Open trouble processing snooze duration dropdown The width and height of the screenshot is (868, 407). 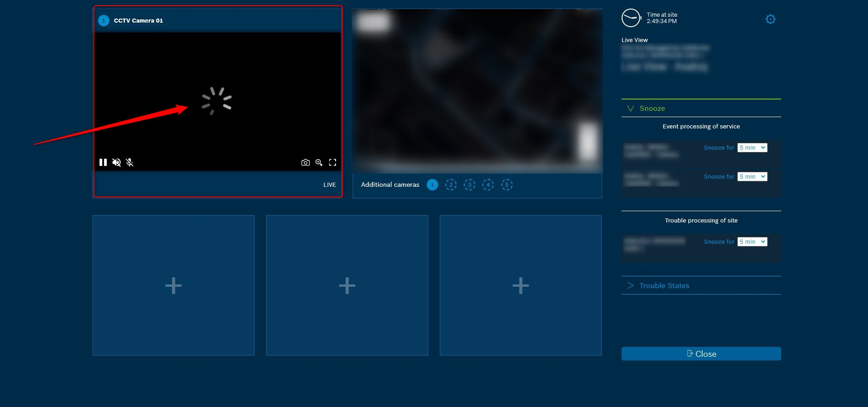[x=752, y=242]
